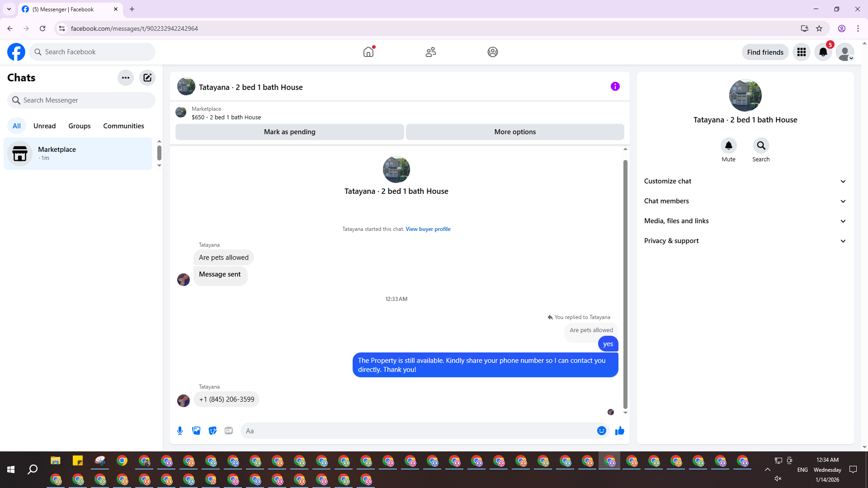Expand Chat members section
Image resolution: width=868 pixels, height=488 pixels.
pos(745,201)
